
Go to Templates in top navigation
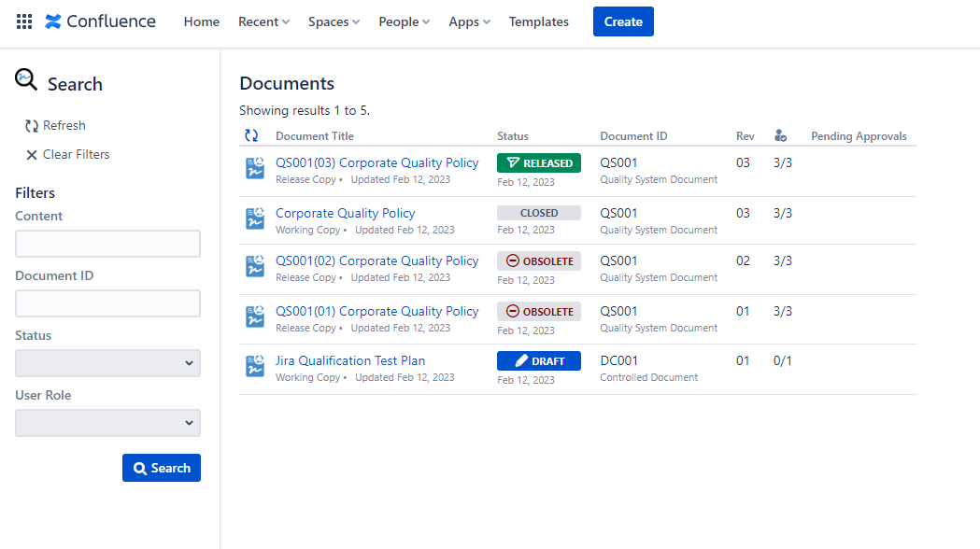tap(538, 21)
